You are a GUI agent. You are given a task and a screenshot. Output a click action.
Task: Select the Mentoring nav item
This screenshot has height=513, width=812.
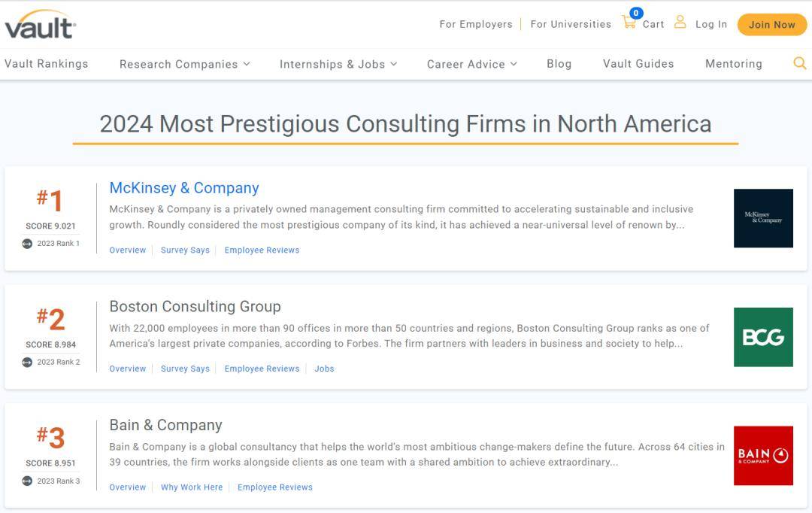[x=733, y=64]
